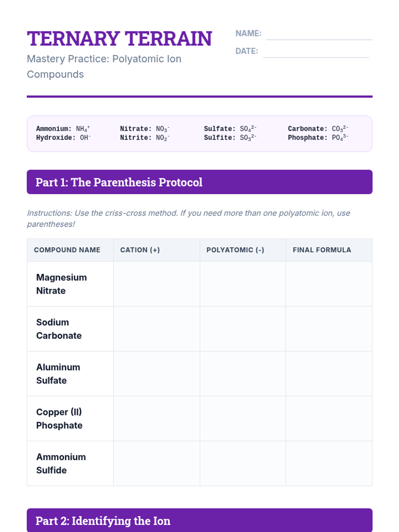Click the Ammonium Sulfide final formula cell

[329, 464]
